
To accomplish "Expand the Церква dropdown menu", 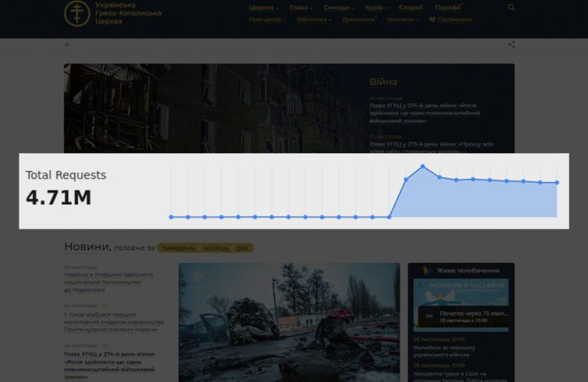I will tap(263, 8).
